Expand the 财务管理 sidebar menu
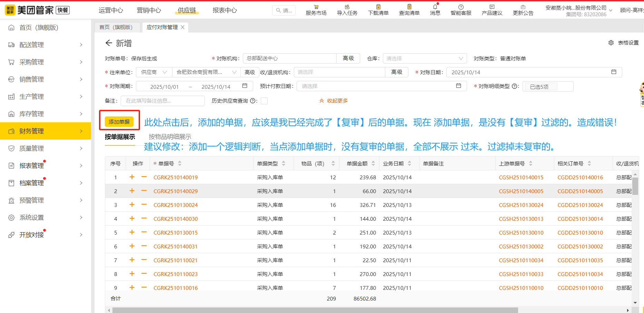 click(x=46, y=131)
